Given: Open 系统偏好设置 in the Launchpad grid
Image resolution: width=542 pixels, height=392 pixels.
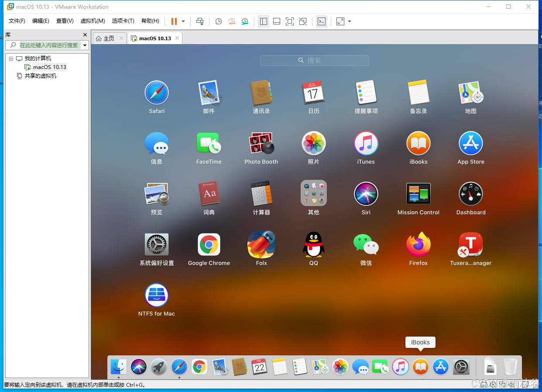Looking at the screenshot, I should pyautogui.click(x=157, y=244).
